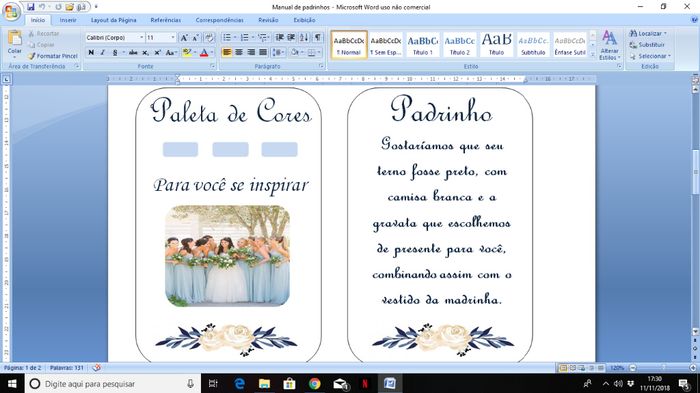Apply the Título 2 style
This screenshot has height=393, width=700.
point(459,45)
